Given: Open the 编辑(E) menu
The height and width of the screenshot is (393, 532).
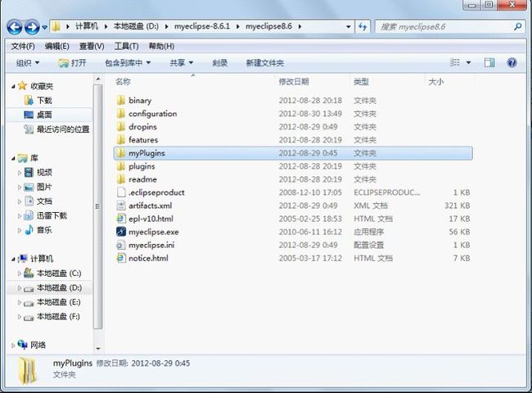Looking at the screenshot, I should tap(56, 46).
